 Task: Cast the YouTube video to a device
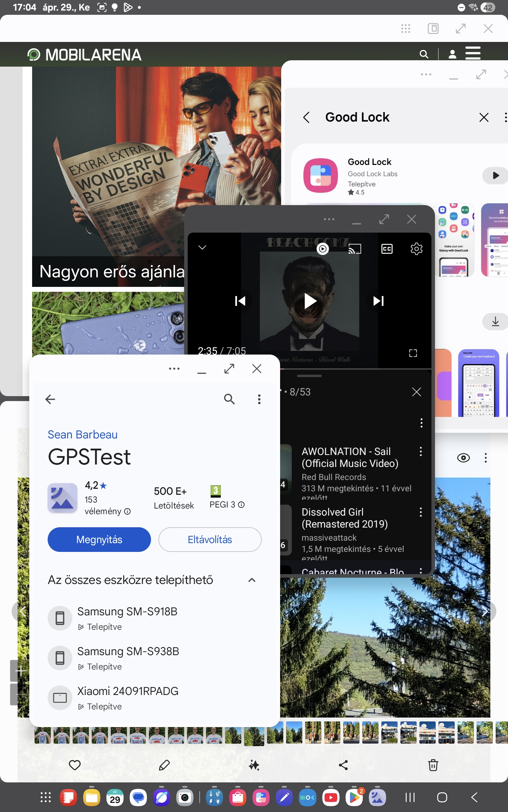pos(355,249)
